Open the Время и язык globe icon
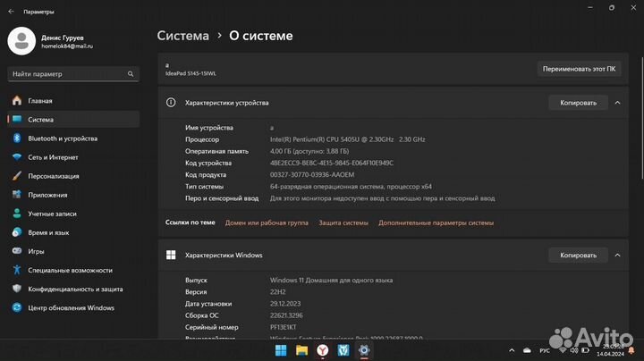This screenshot has width=644, height=361. pos(17,232)
